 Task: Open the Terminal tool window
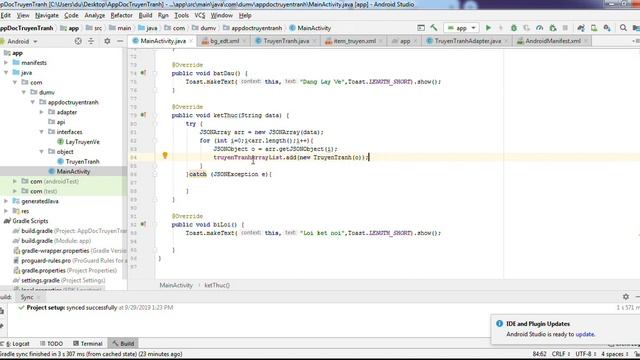[88, 344]
